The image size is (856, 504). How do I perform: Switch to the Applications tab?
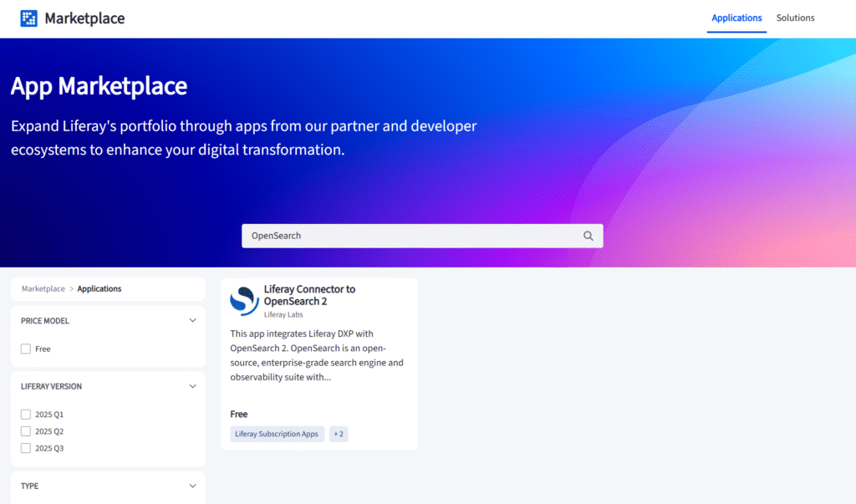pos(736,18)
